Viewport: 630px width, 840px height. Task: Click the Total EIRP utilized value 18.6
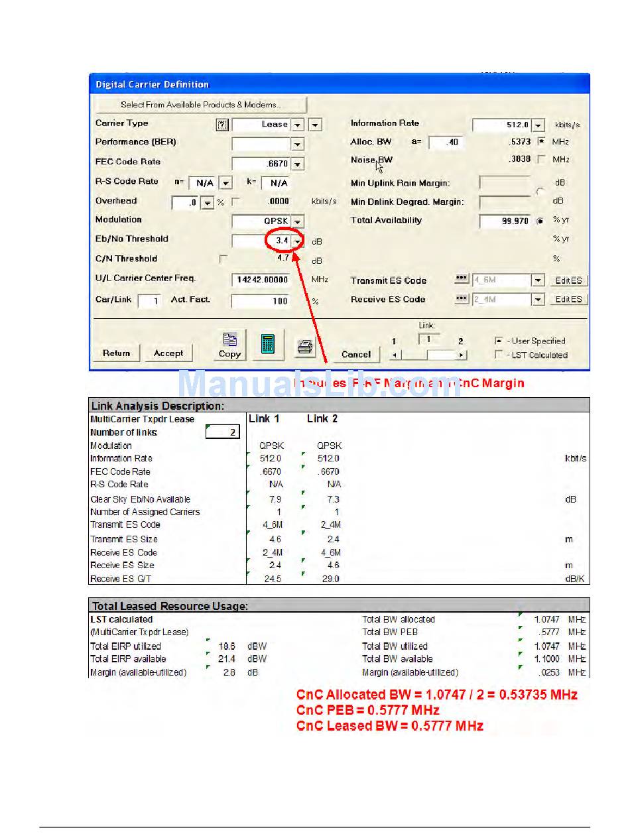[227, 646]
